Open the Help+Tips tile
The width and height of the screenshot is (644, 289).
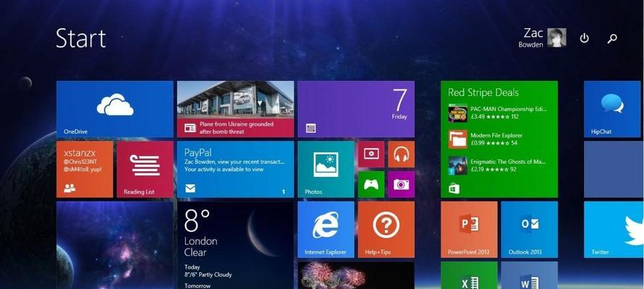(386, 230)
